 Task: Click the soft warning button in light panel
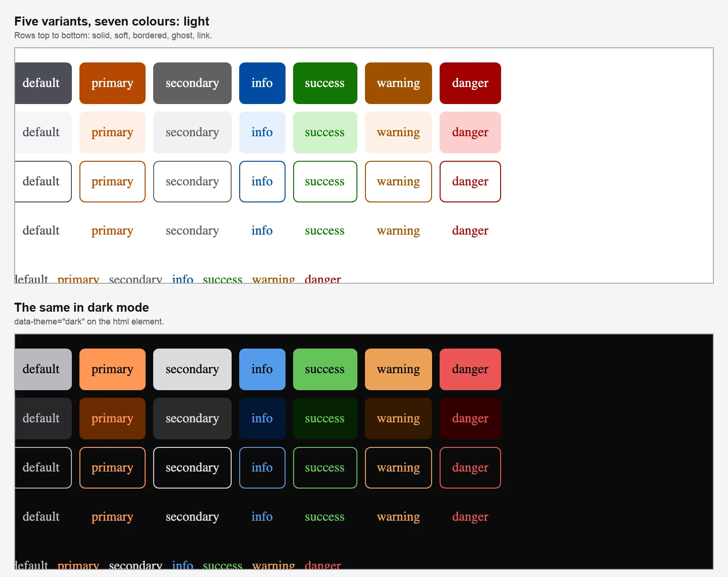click(399, 132)
